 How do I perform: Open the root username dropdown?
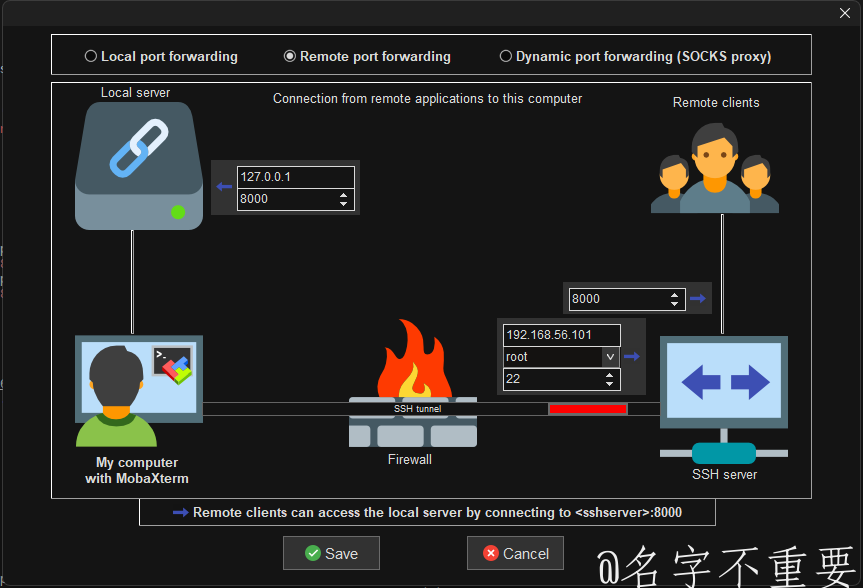click(610, 357)
